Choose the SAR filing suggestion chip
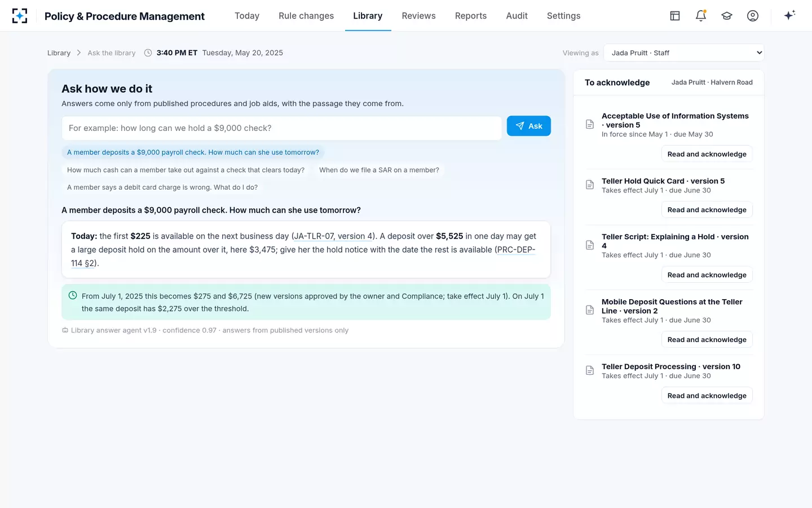The width and height of the screenshot is (812, 508). [379, 170]
